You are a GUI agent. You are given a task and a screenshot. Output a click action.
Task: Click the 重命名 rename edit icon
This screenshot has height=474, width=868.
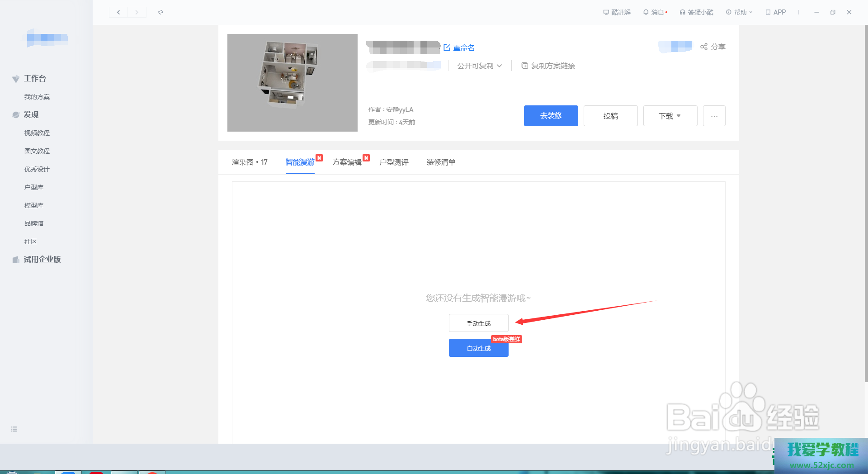[447, 47]
